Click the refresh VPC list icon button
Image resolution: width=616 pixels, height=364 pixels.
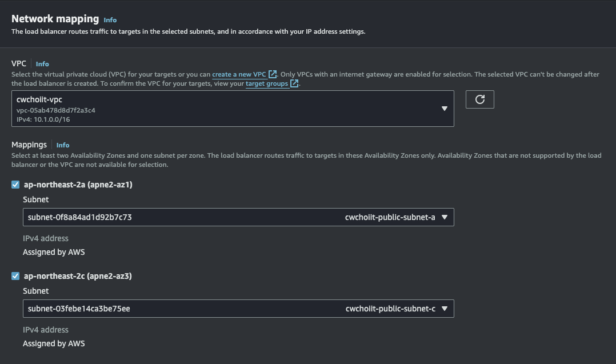tap(479, 99)
